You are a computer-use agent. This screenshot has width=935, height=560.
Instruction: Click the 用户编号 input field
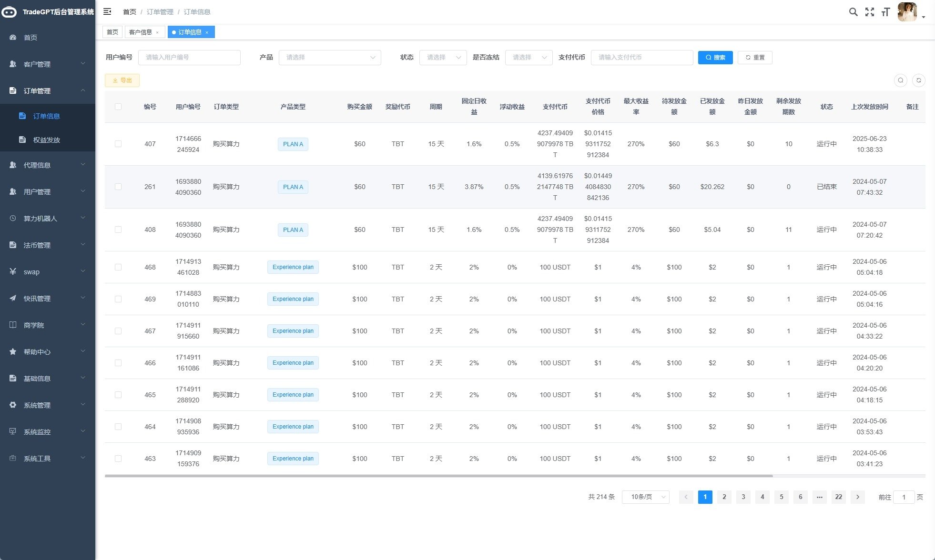pyautogui.click(x=189, y=58)
